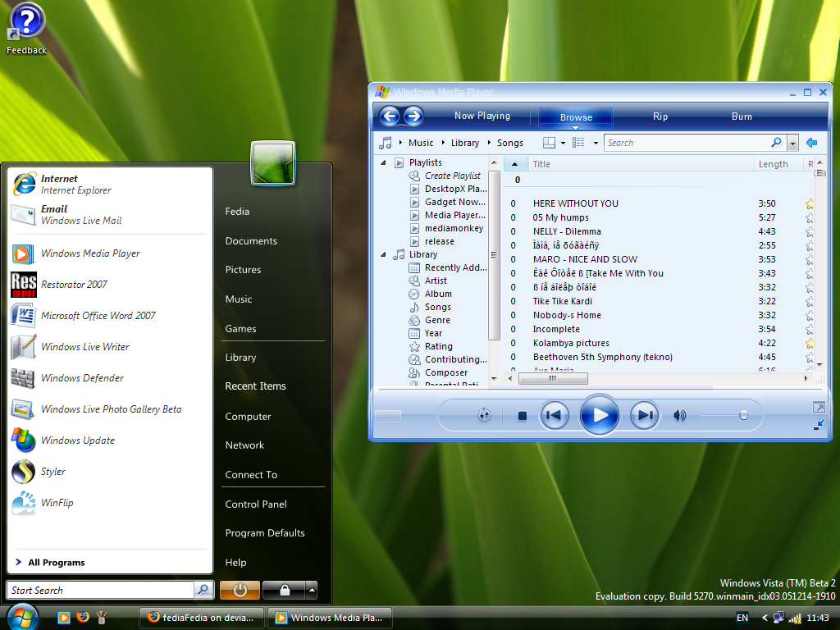
Task: Click the power button in the Start menu
Action: point(240,591)
